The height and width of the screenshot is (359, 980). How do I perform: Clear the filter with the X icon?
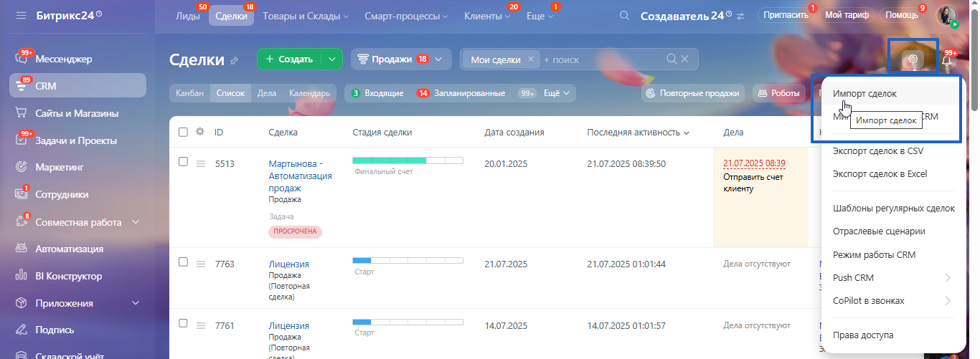(685, 59)
